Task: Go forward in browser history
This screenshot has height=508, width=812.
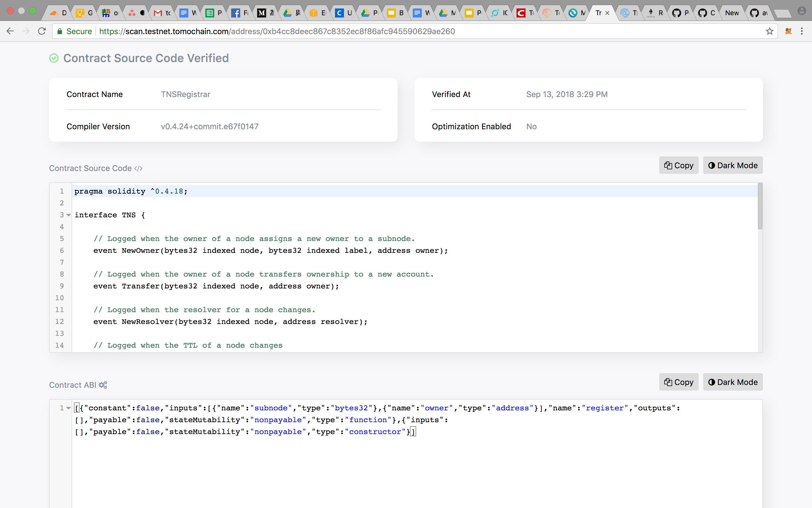Action: [26, 31]
